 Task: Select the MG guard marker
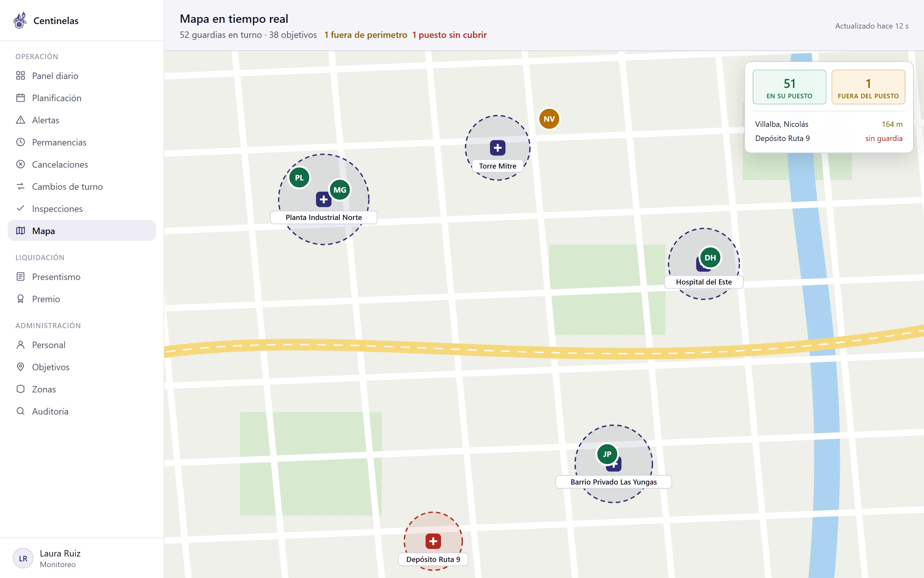(340, 190)
